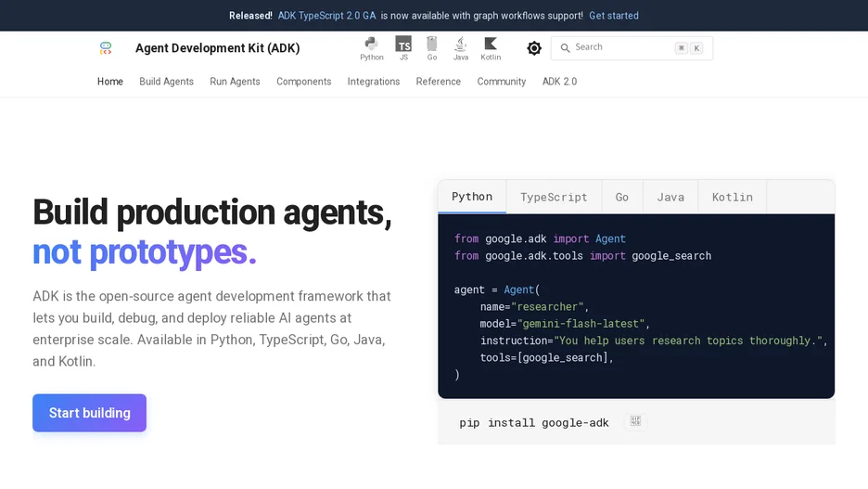Open the Community nav tab
The width and height of the screenshot is (868, 489).
point(502,82)
